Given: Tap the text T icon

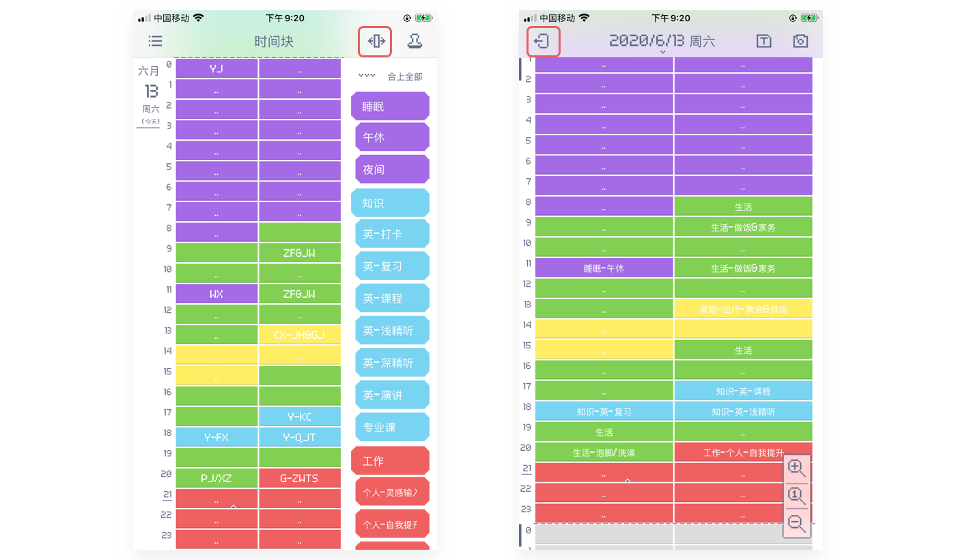Looking at the screenshot, I should 763,41.
